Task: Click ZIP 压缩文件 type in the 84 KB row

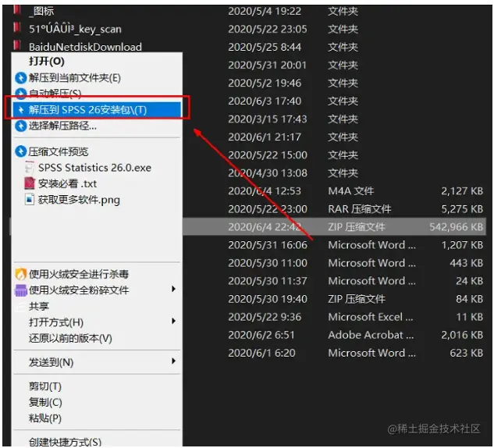Action: (x=357, y=299)
